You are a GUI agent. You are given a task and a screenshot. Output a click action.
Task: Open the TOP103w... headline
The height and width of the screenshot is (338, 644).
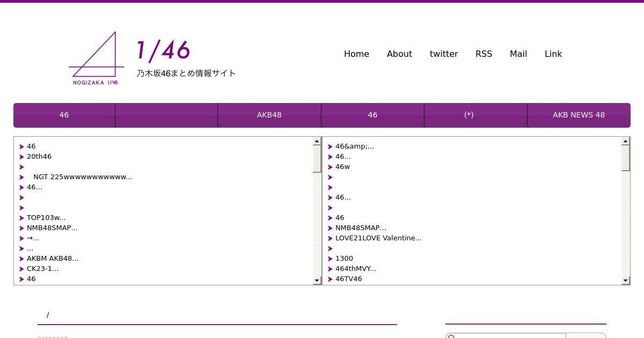pos(46,218)
